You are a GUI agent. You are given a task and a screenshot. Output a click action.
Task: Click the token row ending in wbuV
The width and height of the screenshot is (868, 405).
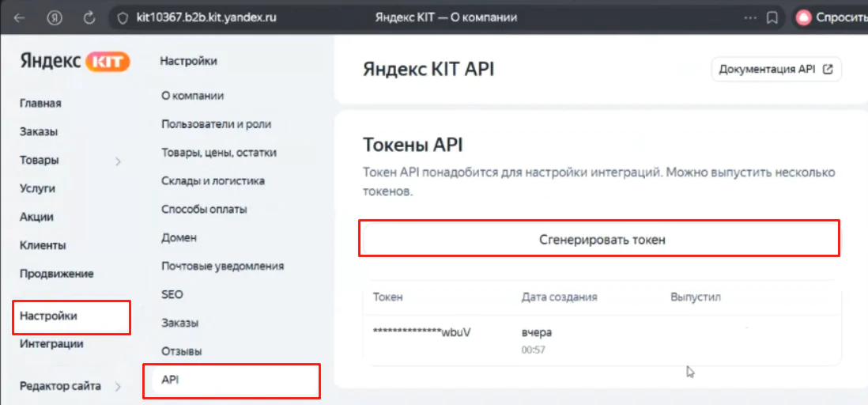[602, 340]
